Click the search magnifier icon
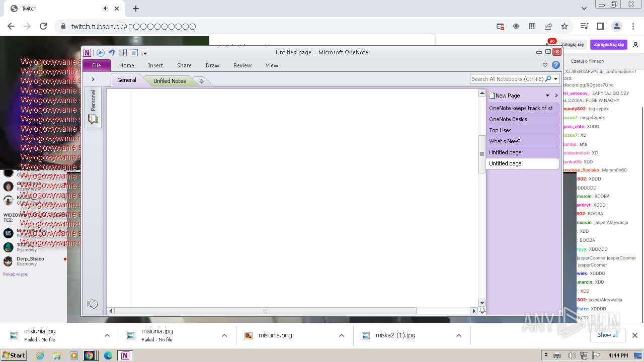Screen dimensions: 644x362 coord(548,79)
